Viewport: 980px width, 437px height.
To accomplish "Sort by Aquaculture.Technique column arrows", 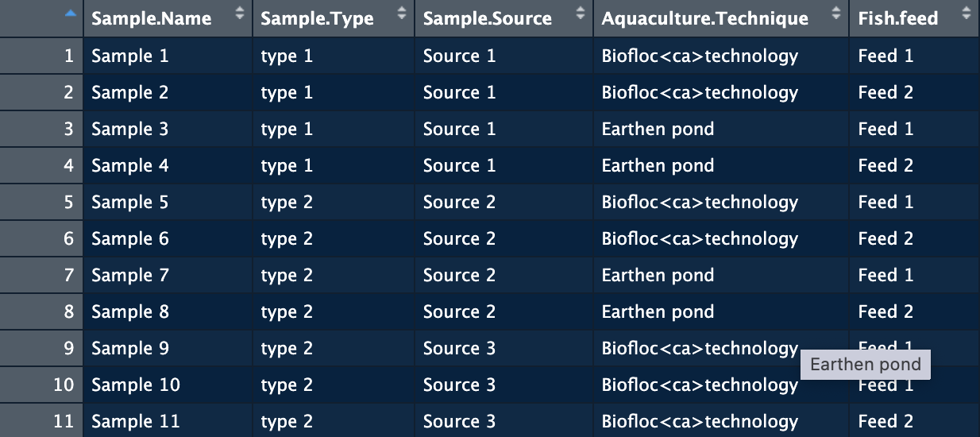I will (835, 14).
